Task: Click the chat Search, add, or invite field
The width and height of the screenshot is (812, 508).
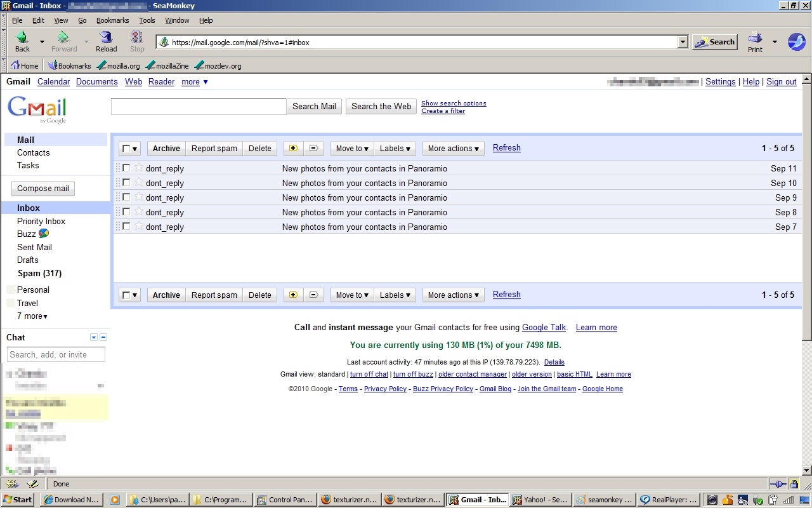Action: [55, 354]
